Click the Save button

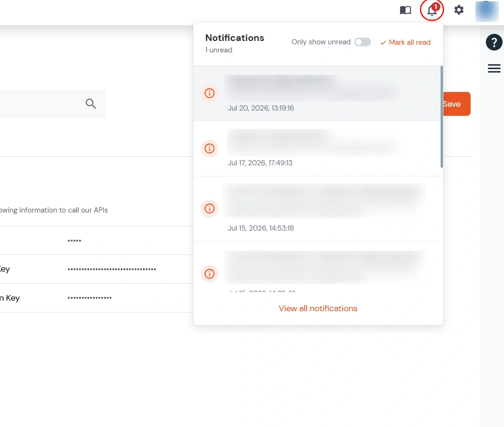coord(456,104)
